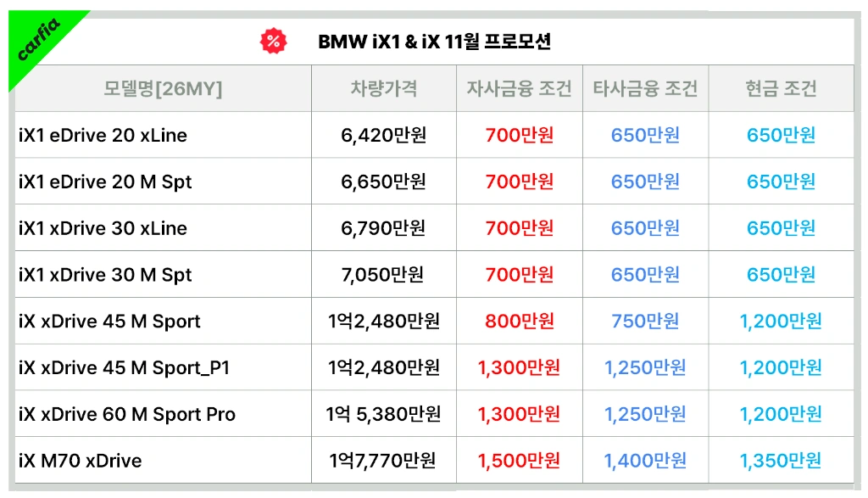The width and height of the screenshot is (868, 498).
Task: Click the 6,420만원 vehicle price cell
Action: (384, 135)
